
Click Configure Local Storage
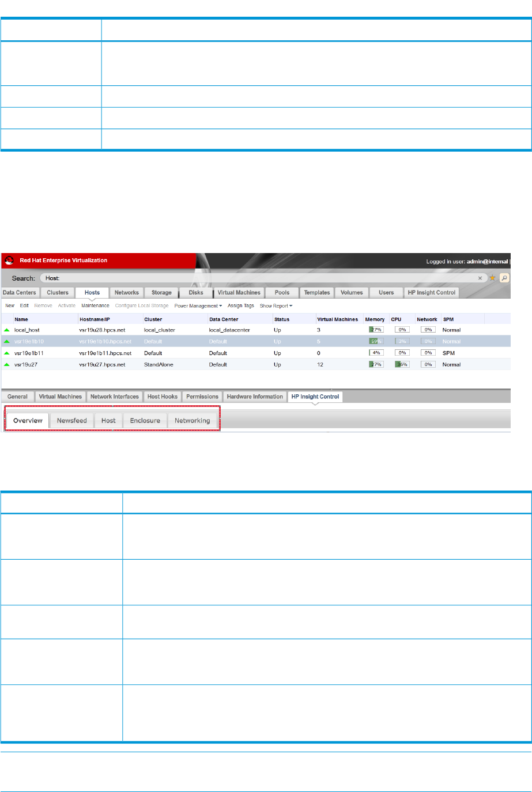pyautogui.click(x=142, y=306)
